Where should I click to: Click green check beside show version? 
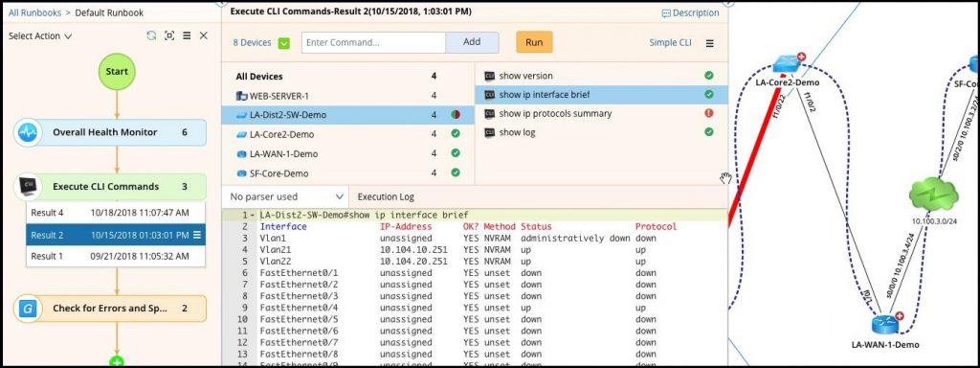709,75
